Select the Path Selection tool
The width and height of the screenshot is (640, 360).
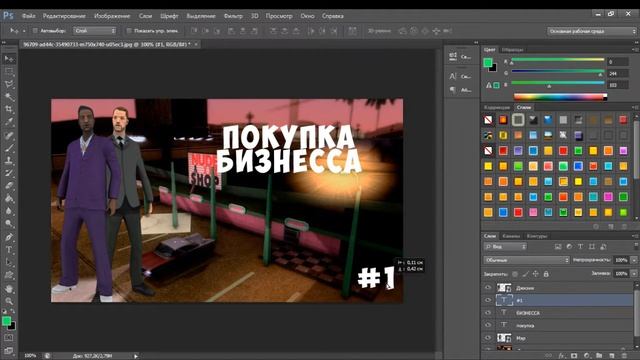click(9, 262)
